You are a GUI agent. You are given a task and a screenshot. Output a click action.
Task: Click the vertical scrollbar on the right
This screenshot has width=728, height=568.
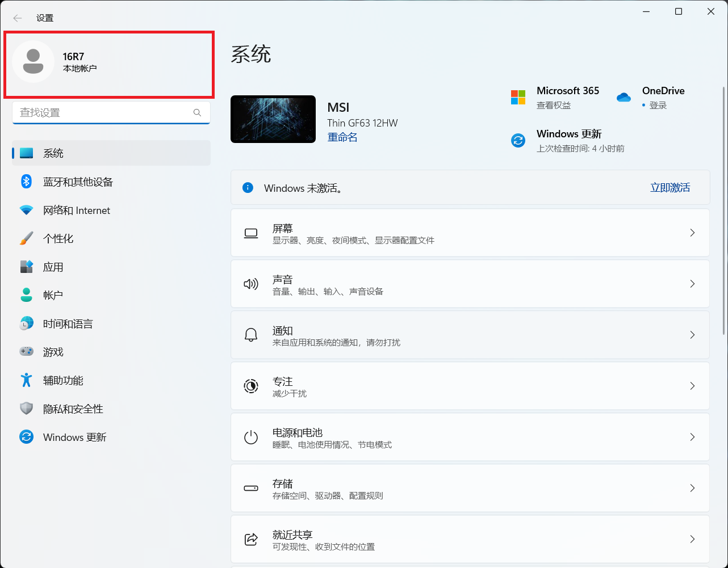(723, 210)
